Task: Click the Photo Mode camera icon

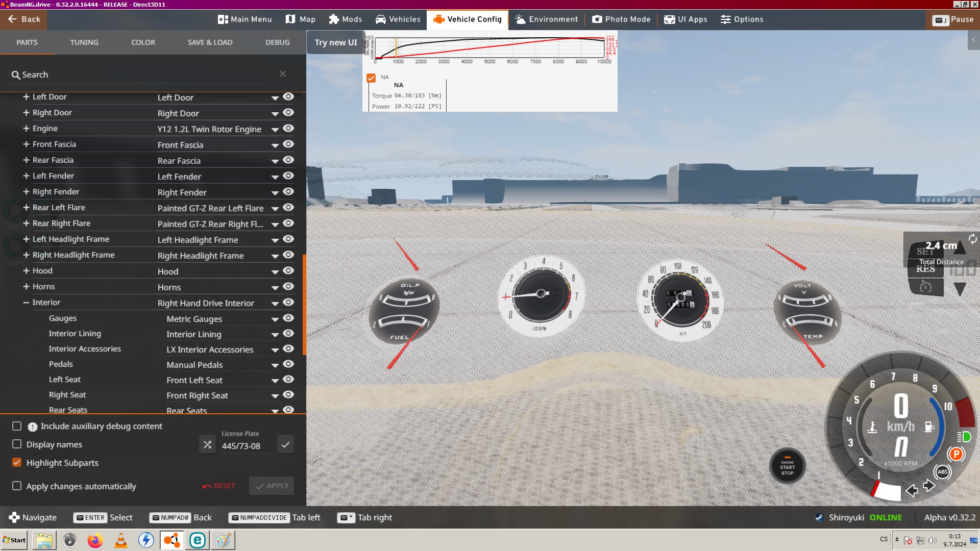Action: coord(597,19)
